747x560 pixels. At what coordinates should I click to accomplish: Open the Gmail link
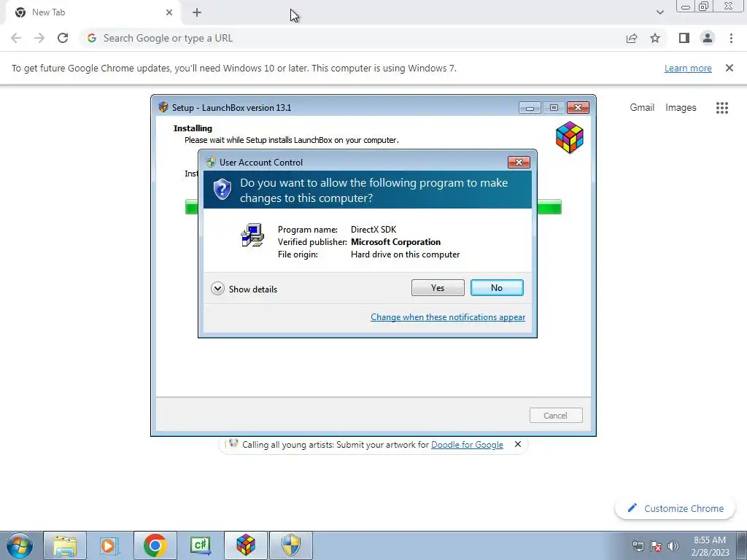point(642,108)
